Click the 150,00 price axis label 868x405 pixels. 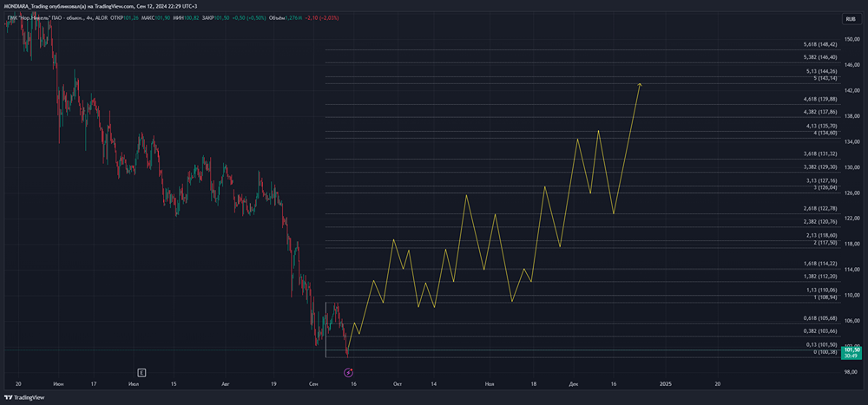click(852, 39)
